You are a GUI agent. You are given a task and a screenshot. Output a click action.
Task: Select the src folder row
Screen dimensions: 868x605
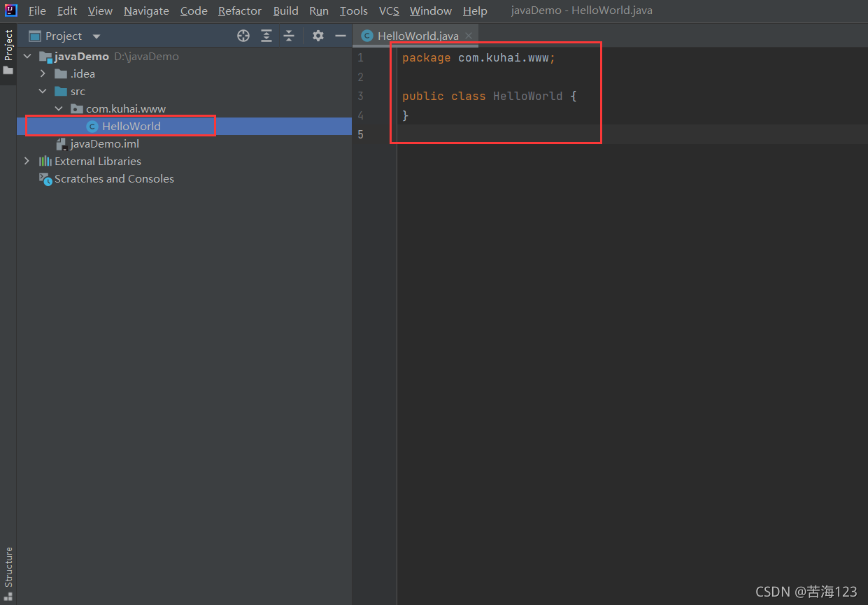coord(184,92)
